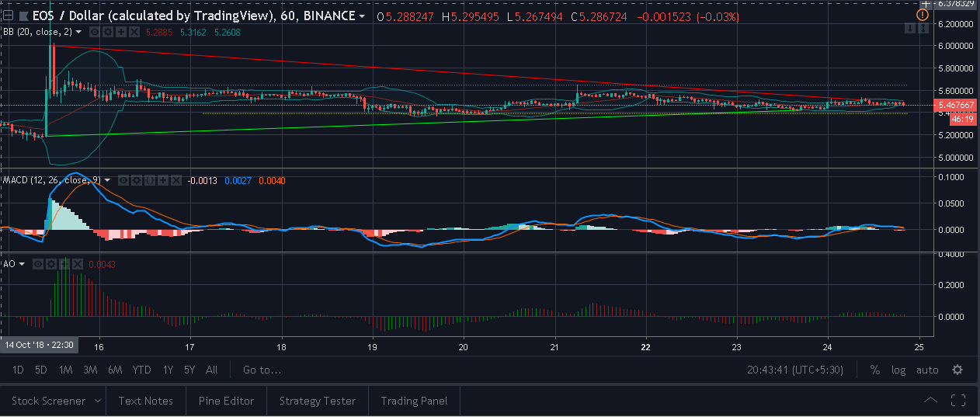
Task: Open the Text Notes tab
Action: (146, 401)
